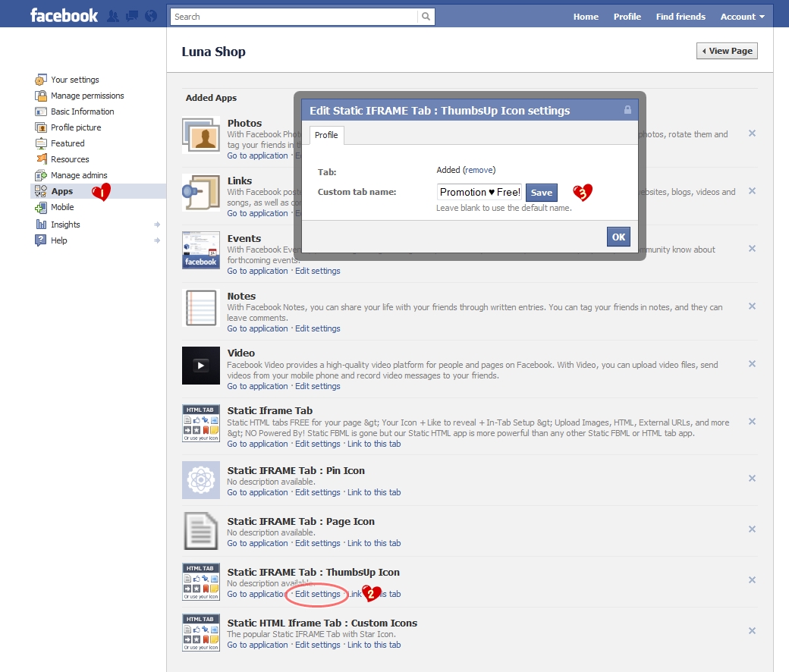The height and width of the screenshot is (672, 789).
Task: Click the Insights chart icon
Action: click(41, 225)
